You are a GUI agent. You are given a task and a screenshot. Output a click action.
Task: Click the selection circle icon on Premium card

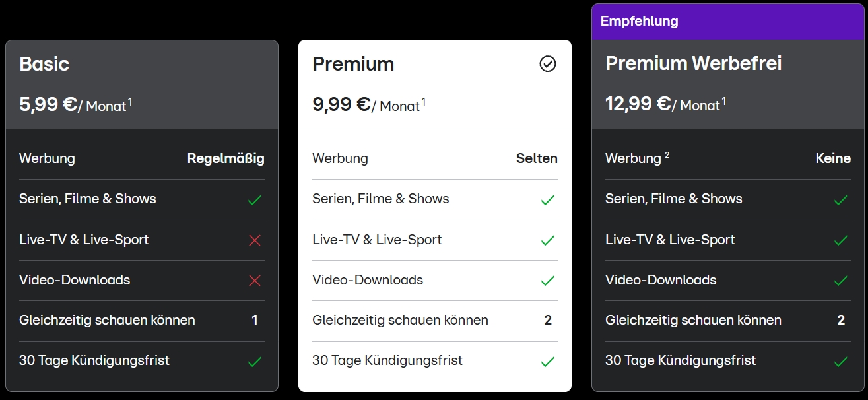tap(547, 63)
